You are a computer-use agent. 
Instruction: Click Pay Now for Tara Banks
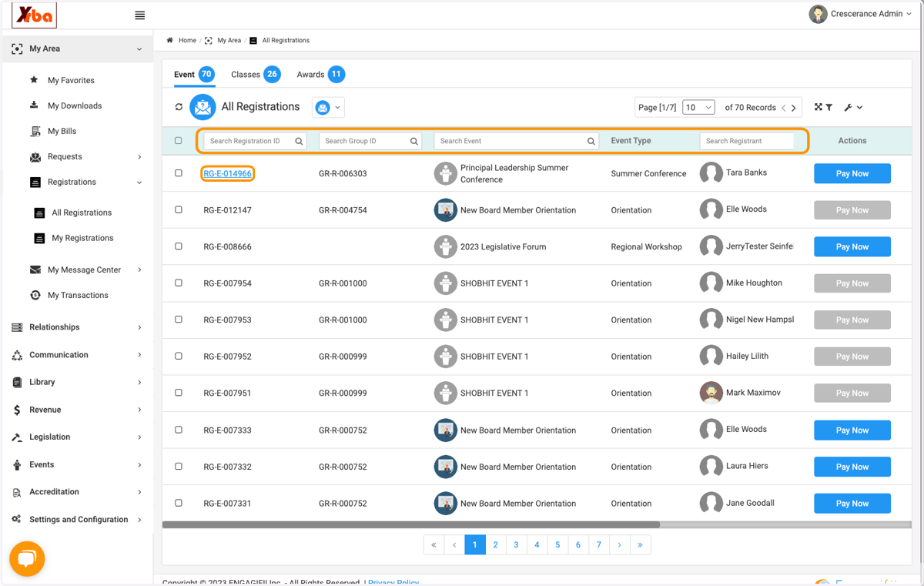(852, 173)
